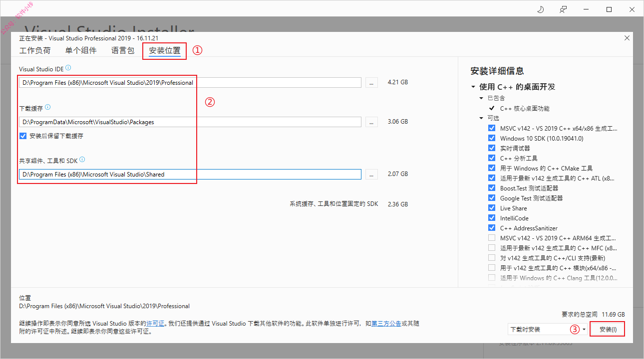Uncheck C++ 分析工具

(x=492, y=158)
